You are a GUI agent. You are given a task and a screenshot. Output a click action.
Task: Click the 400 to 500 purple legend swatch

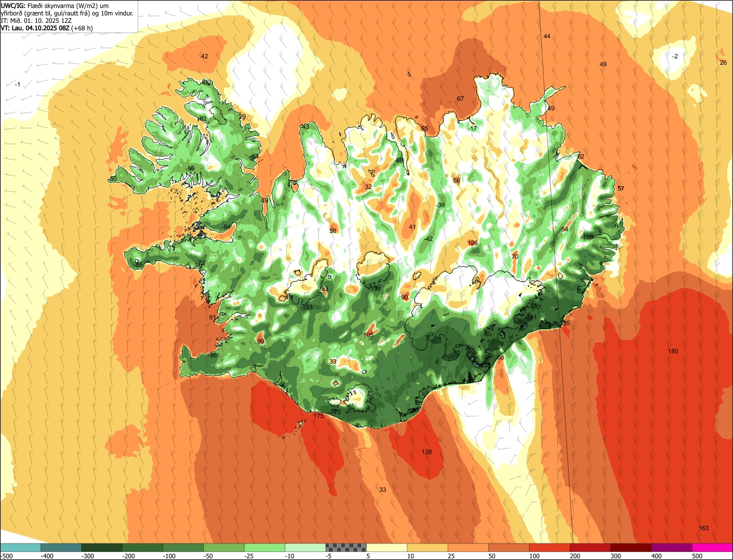coord(672,547)
